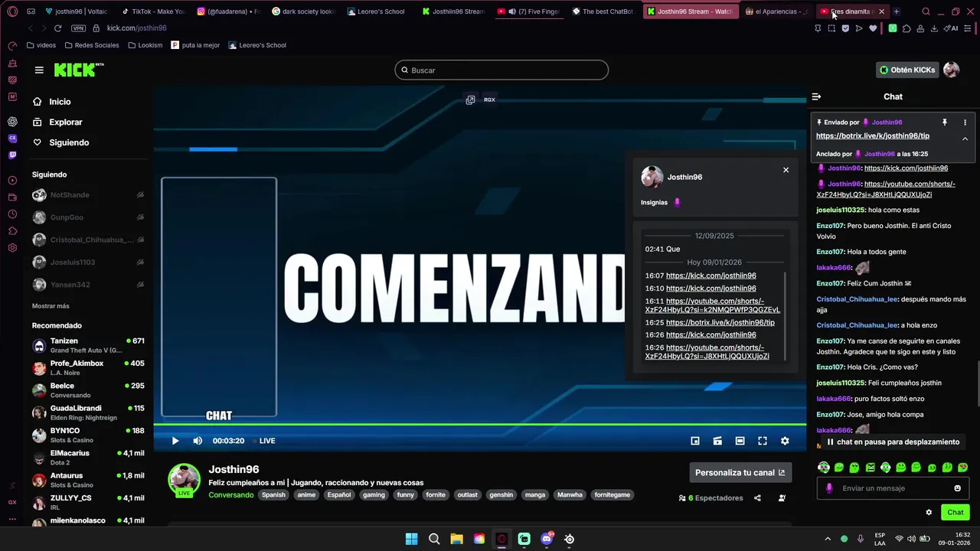Play the stream video
The width and height of the screenshot is (980, 551).
tap(175, 441)
